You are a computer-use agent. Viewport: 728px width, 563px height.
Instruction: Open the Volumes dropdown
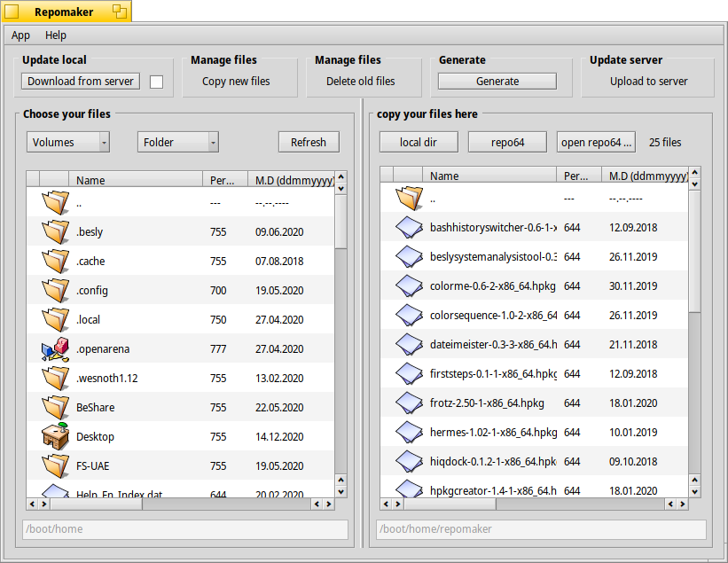coord(68,142)
